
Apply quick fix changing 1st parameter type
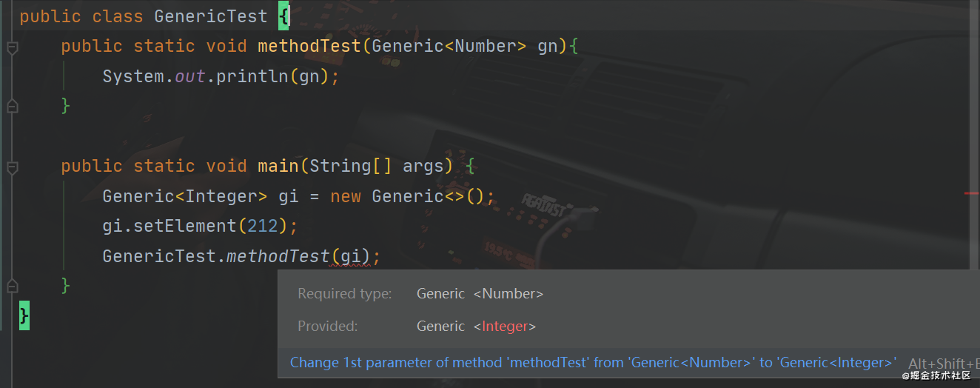coord(593,363)
